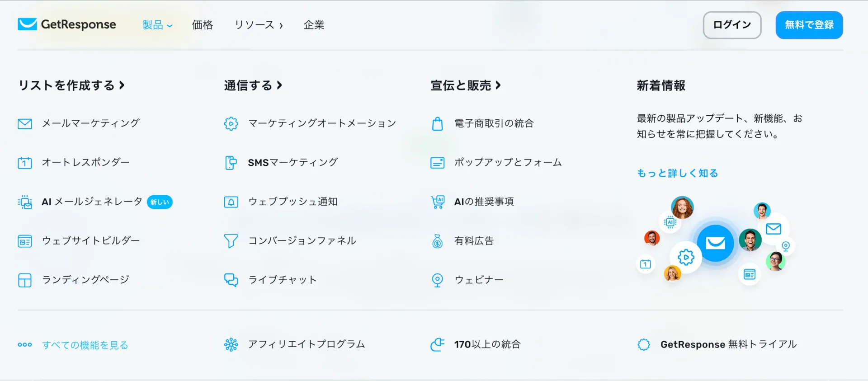
Task: Click the e-commerce shopping bag icon
Action: click(x=437, y=123)
